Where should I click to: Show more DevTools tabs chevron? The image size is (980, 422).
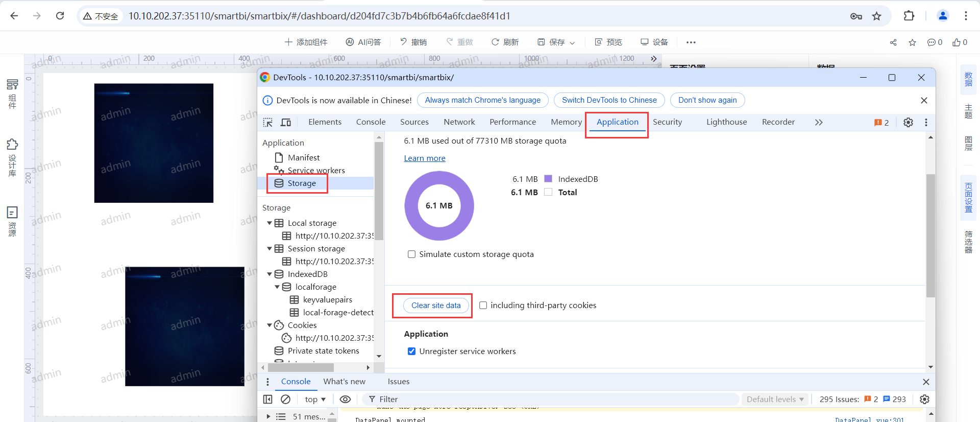coord(819,122)
